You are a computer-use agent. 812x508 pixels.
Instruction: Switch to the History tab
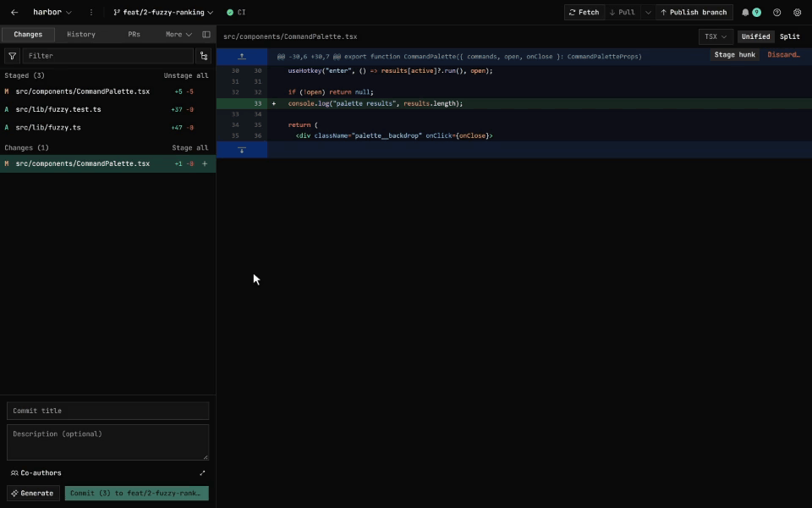pyautogui.click(x=81, y=34)
